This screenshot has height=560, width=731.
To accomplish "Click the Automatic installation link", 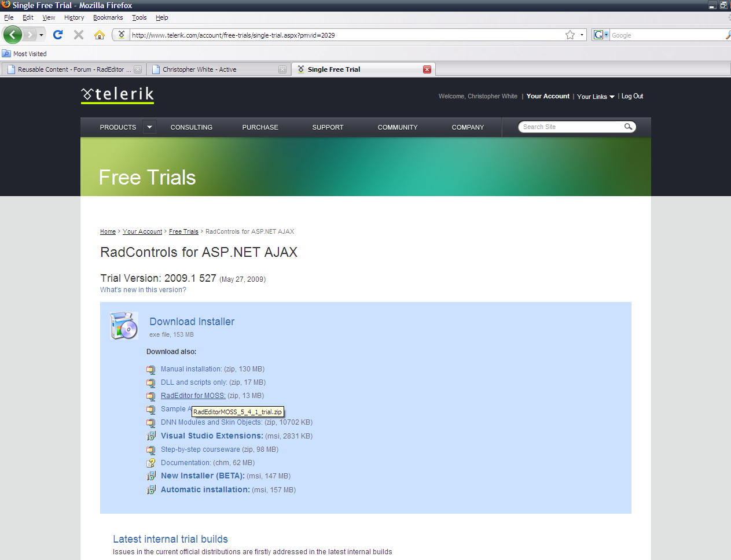I will [205, 490].
